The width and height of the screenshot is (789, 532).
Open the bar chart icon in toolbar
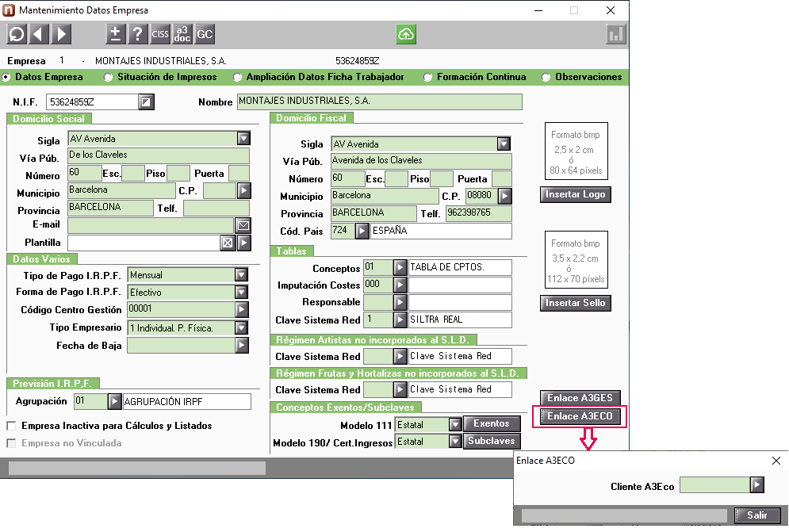615,34
